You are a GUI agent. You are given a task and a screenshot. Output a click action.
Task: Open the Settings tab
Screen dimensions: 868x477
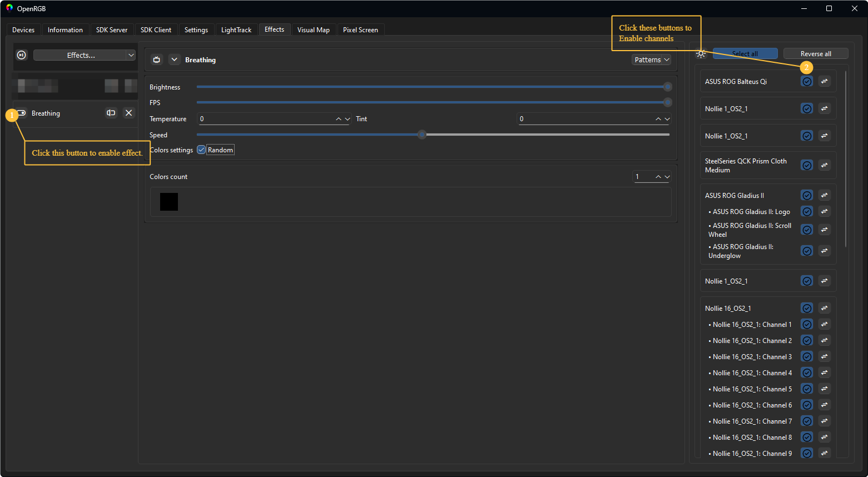[196, 30]
